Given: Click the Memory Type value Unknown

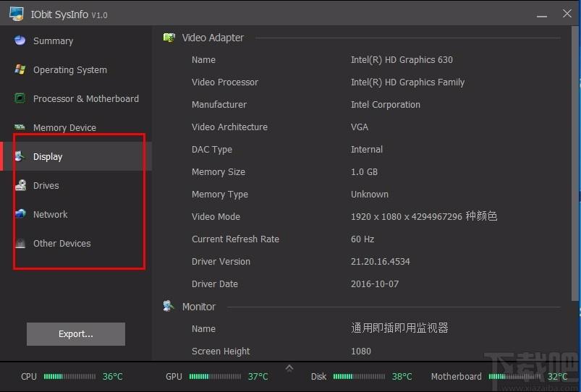Looking at the screenshot, I should 370,194.
